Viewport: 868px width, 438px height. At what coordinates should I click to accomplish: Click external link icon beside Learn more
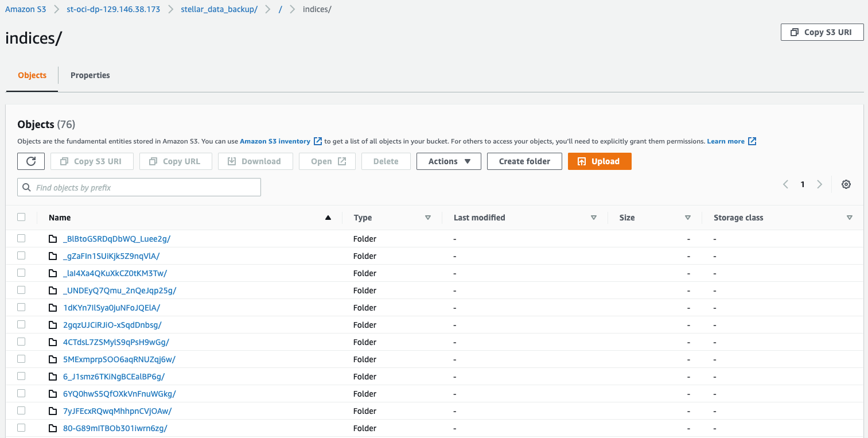point(752,141)
